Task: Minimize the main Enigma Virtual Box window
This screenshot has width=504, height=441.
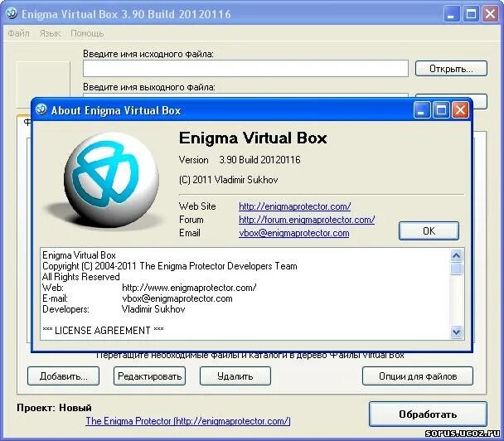Action: point(451,14)
